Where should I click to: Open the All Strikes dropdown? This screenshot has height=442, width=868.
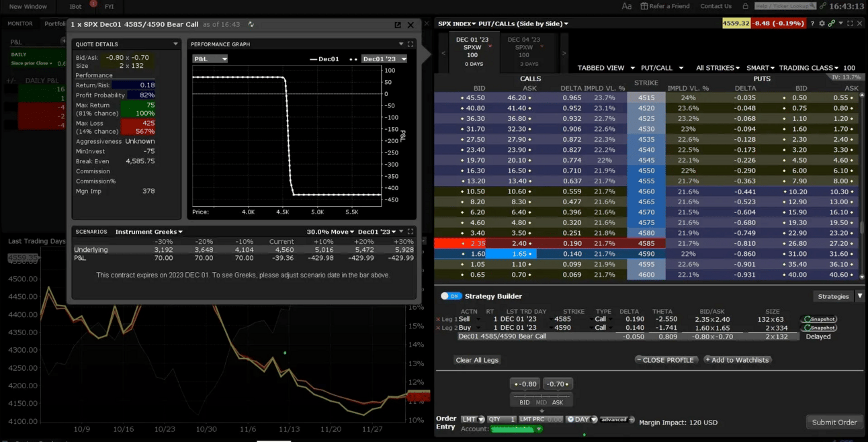[x=718, y=68]
